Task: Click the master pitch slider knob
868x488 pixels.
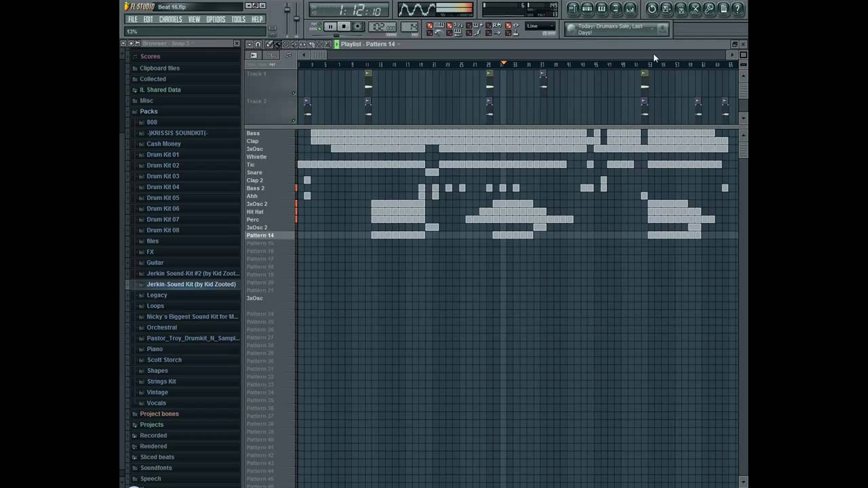Action: 296,18
